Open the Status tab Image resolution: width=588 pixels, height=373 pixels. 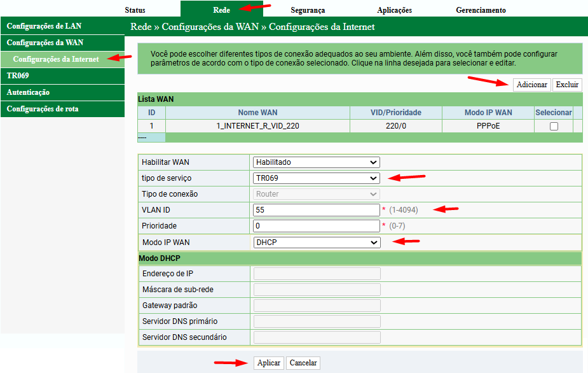(x=135, y=10)
